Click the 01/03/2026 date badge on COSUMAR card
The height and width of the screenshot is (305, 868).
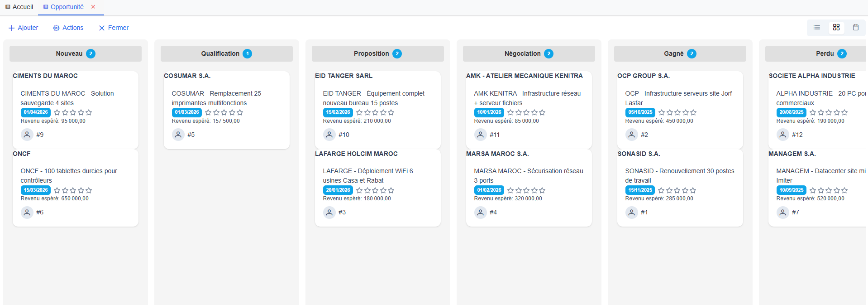[x=187, y=112]
